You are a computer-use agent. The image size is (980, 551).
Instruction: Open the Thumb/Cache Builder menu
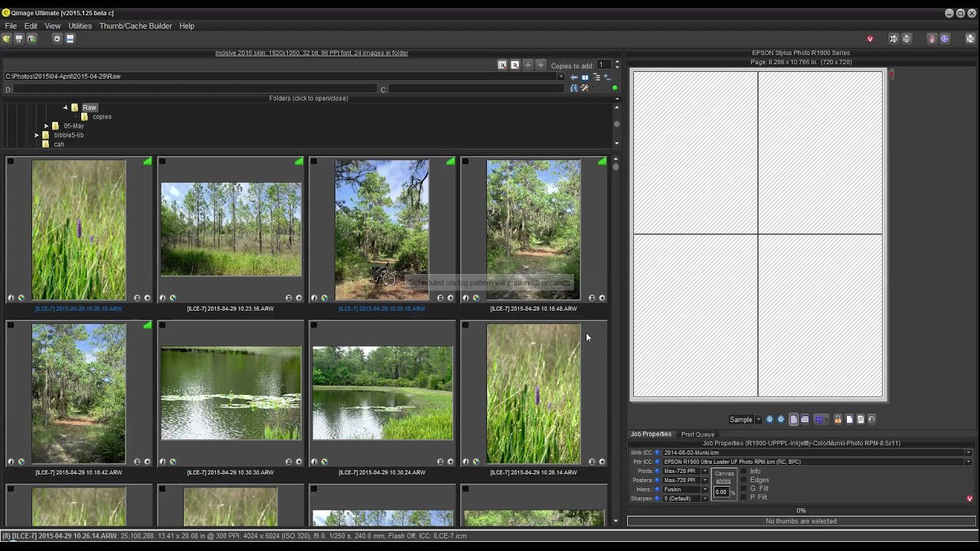click(136, 26)
